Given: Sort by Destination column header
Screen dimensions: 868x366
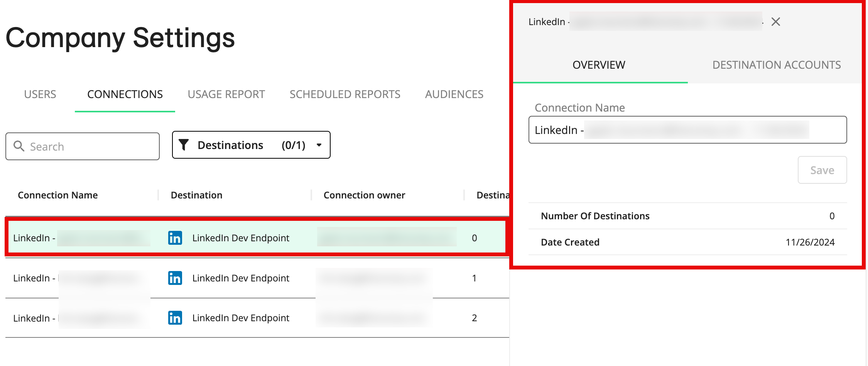Looking at the screenshot, I should pyautogui.click(x=196, y=195).
